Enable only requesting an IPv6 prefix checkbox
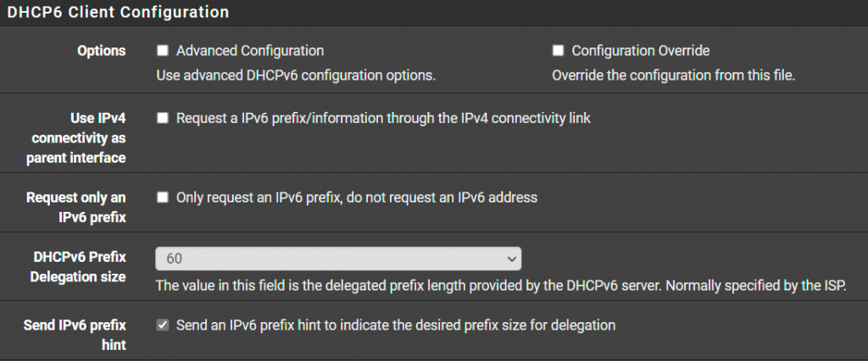 pyautogui.click(x=163, y=197)
